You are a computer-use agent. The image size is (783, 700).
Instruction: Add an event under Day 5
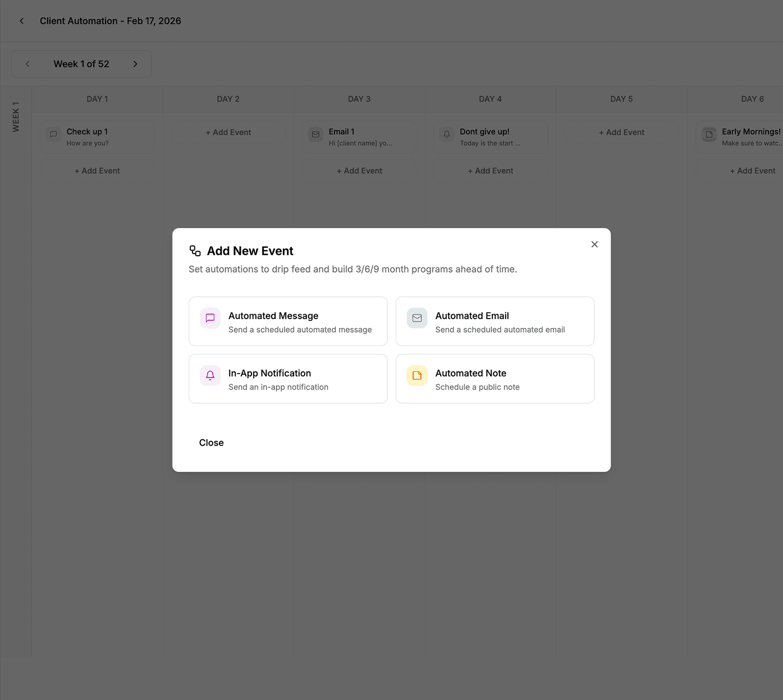click(x=621, y=132)
